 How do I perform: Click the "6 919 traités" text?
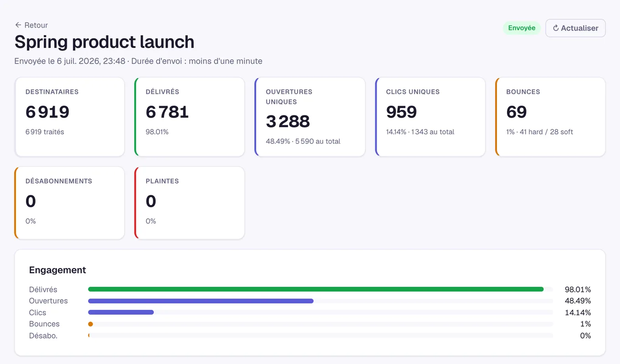45,132
